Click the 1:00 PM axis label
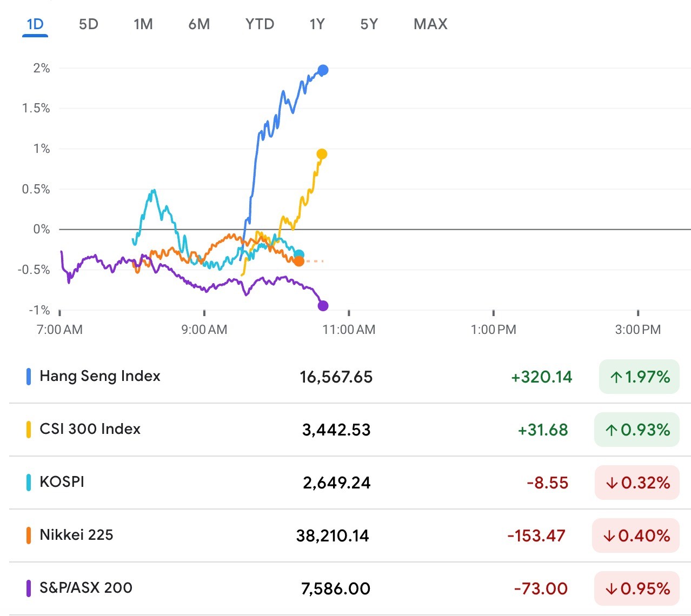The image size is (691, 616). coord(494,330)
